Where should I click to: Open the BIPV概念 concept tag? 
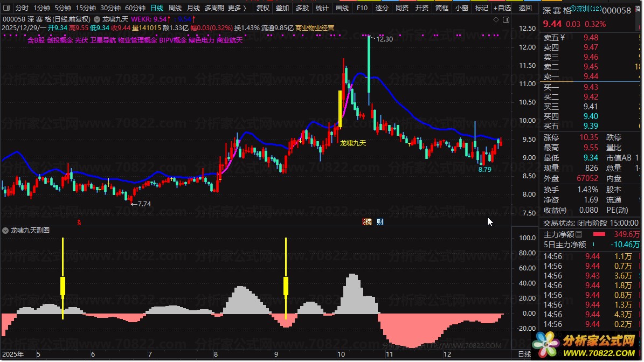click(x=173, y=40)
